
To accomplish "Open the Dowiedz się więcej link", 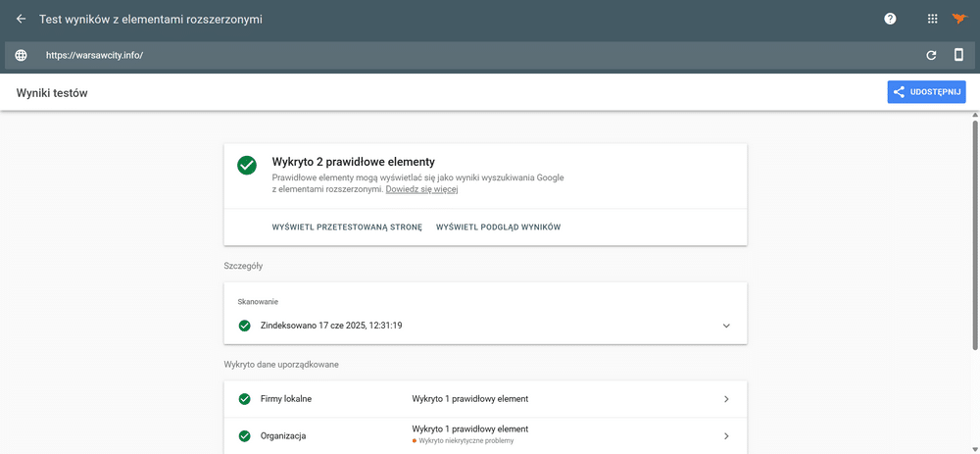I will (x=421, y=189).
